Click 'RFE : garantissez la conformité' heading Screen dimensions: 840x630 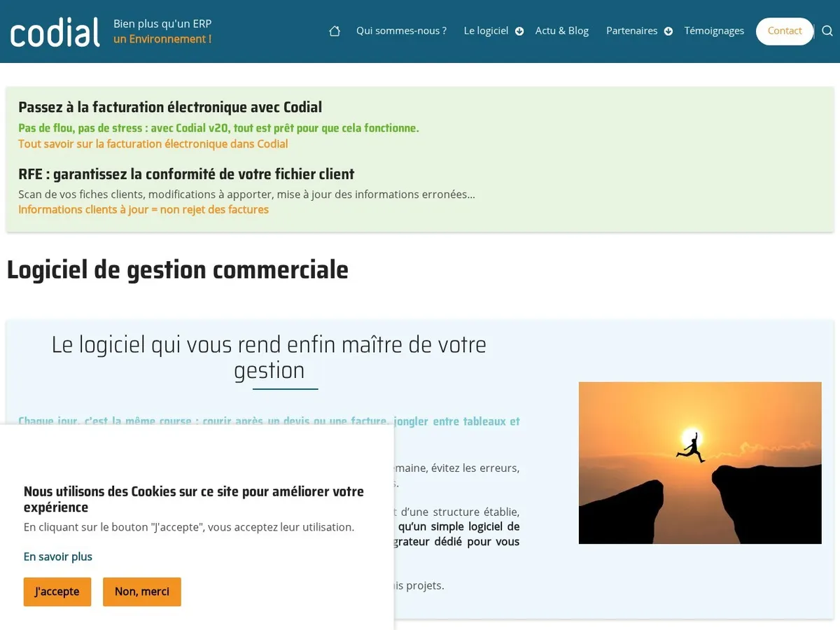click(x=186, y=174)
